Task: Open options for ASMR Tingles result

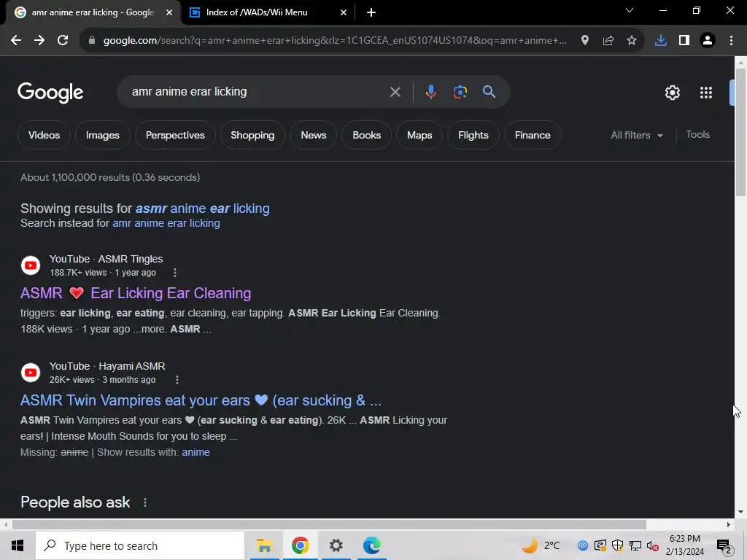Action: [x=175, y=273]
